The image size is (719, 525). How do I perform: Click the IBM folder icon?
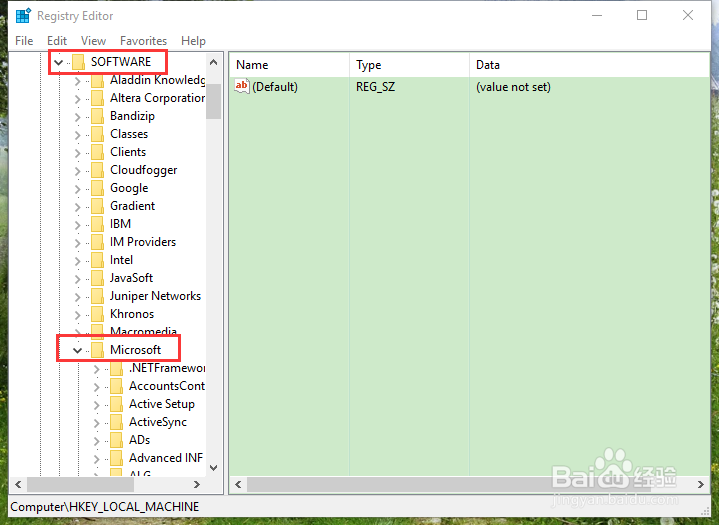pyautogui.click(x=97, y=224)
